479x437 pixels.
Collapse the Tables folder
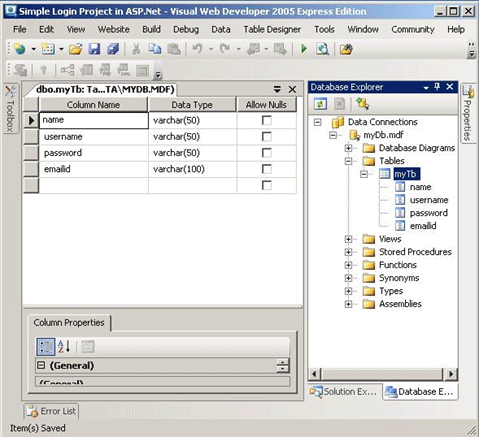(348, 161)
